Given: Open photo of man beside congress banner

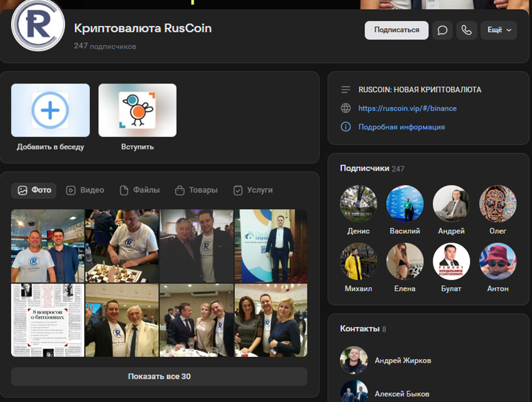Looking at the screenshot, I should 271,246.
